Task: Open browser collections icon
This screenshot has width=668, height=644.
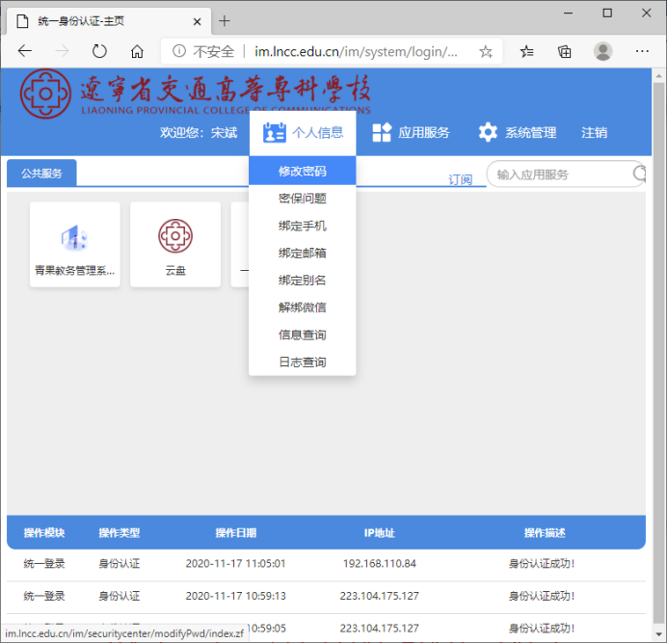Action: coord(565,51)
